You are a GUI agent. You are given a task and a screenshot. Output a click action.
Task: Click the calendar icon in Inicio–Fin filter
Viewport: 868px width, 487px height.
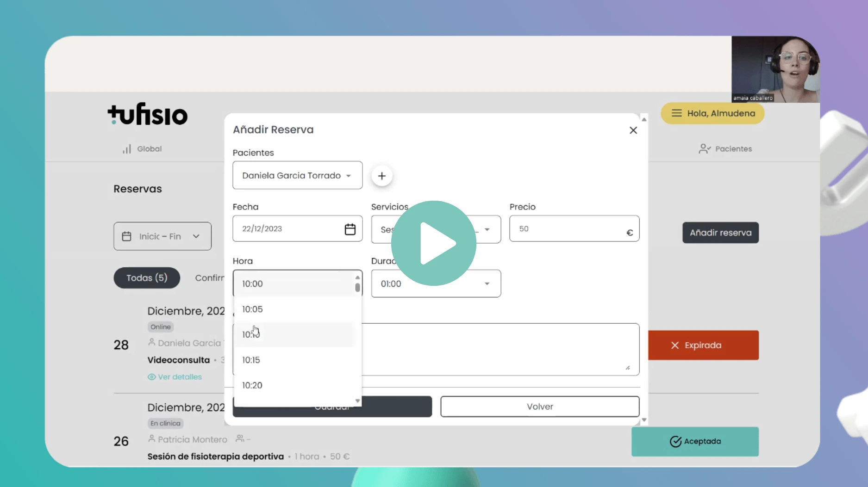126,236
